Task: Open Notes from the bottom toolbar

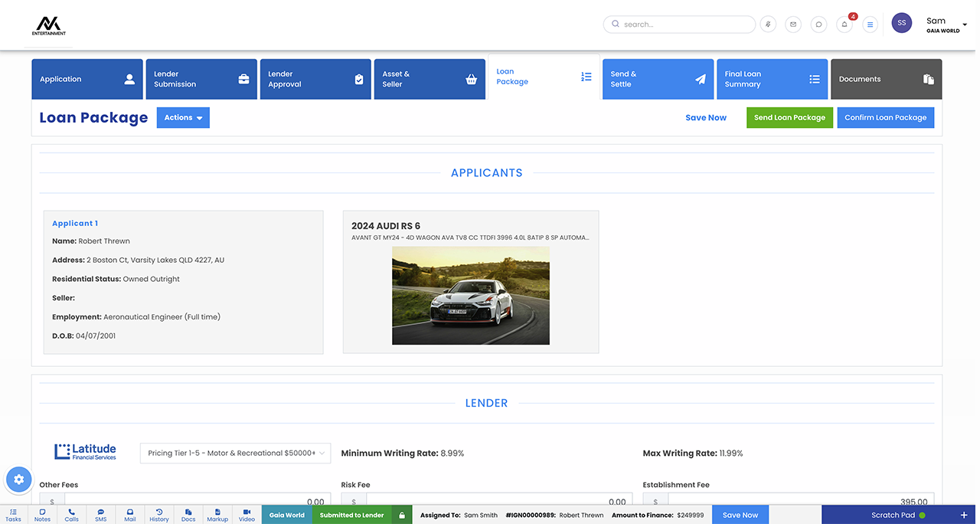Action: (42, 514)
